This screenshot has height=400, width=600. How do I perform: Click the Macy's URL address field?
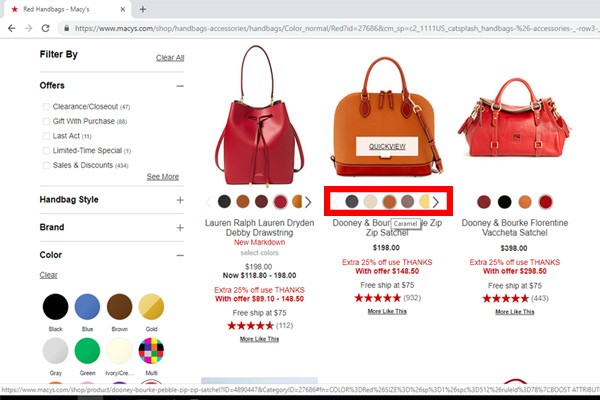[x=335, y=28]
